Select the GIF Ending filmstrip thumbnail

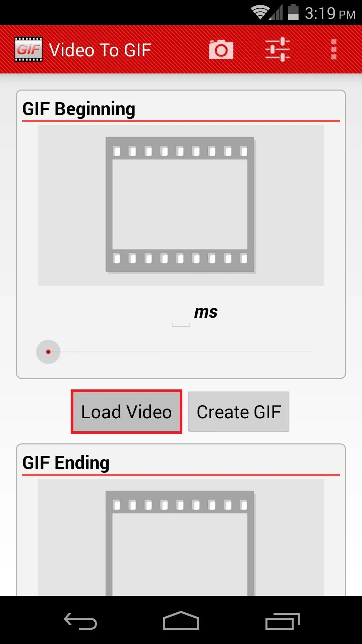click(x=180, y=543)
